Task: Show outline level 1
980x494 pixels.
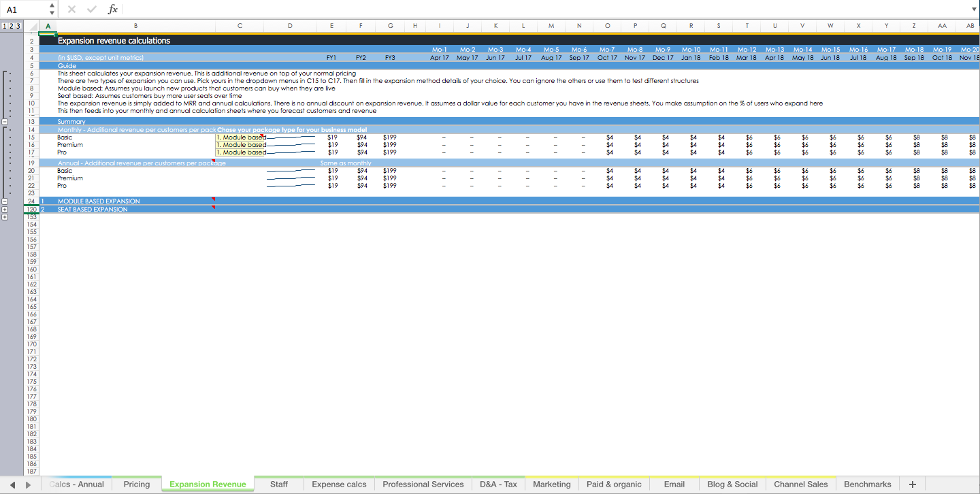Action: pyautogui.click(x=4, y=26)
